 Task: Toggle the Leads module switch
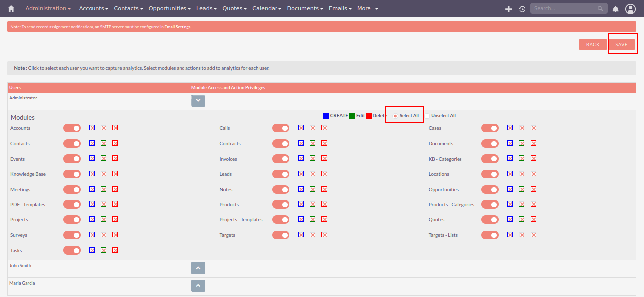click(x=280, y=174)
